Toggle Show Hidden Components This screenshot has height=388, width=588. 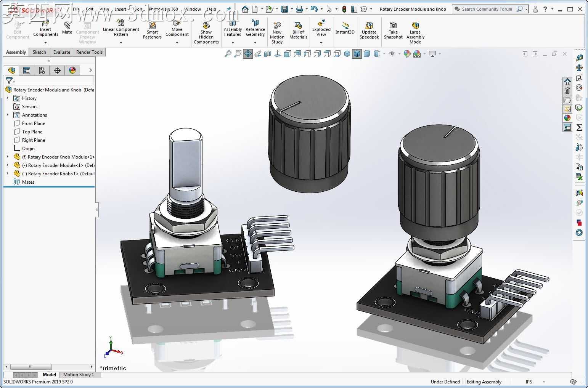pos(206,32)
